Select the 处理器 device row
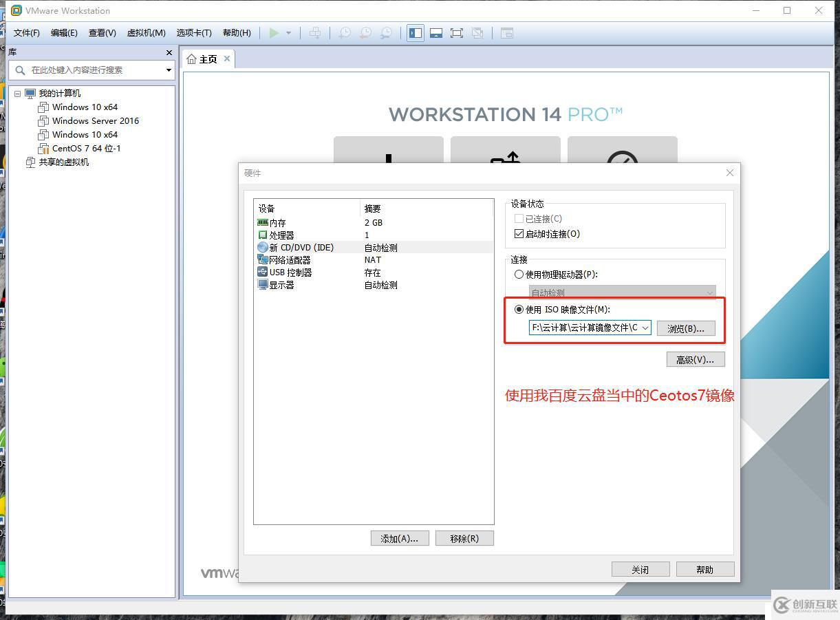This screenshot has height=620, width=840. tap(374, 235)
